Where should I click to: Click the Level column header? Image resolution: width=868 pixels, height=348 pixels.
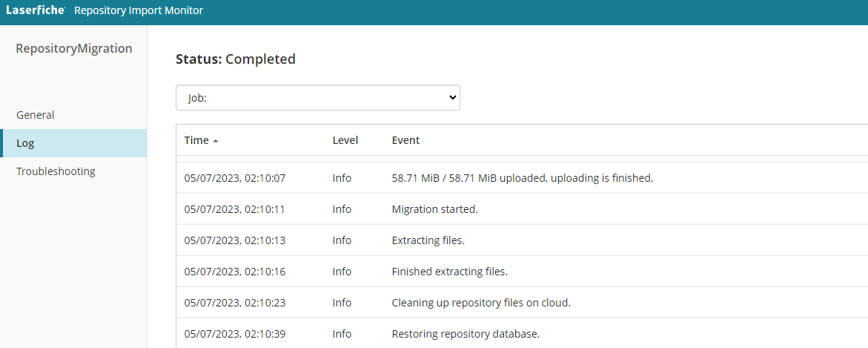[x=345, y=140]
